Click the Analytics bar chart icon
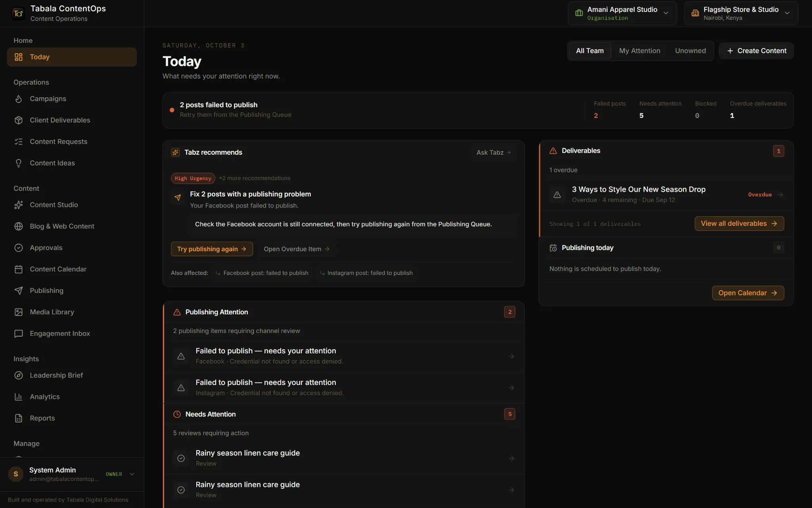This screenshot has width=812, height=508. coord(18,396)
